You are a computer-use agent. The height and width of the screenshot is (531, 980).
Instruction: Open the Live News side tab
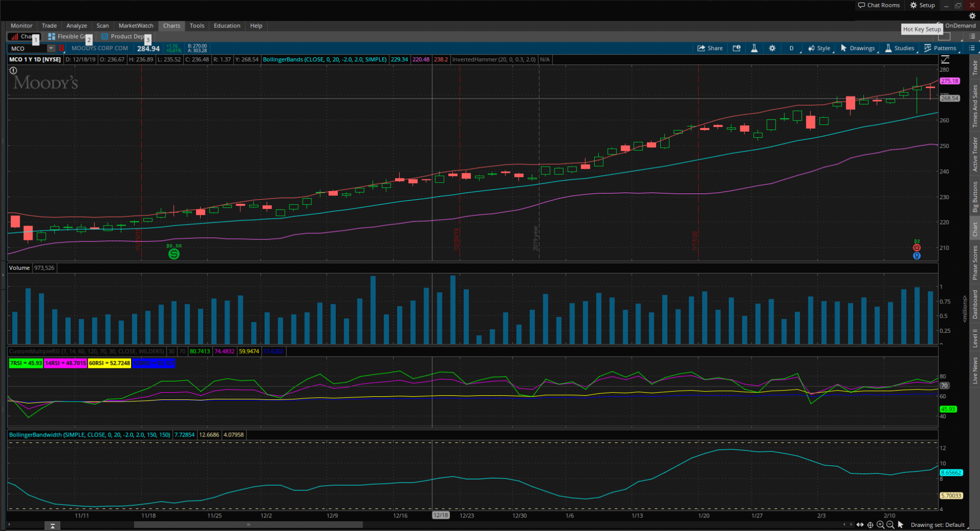[x=975, y=370]
